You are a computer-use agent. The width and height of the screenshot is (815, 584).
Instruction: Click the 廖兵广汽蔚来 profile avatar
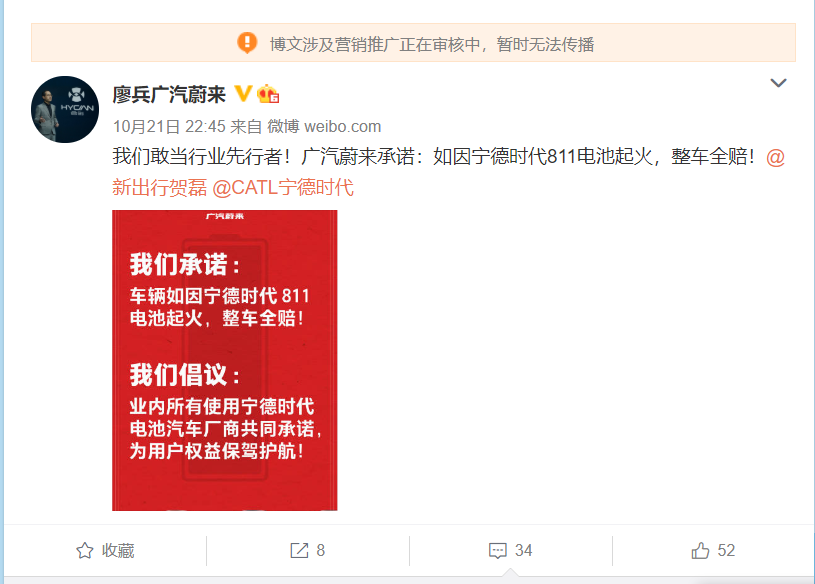(65, 109)
